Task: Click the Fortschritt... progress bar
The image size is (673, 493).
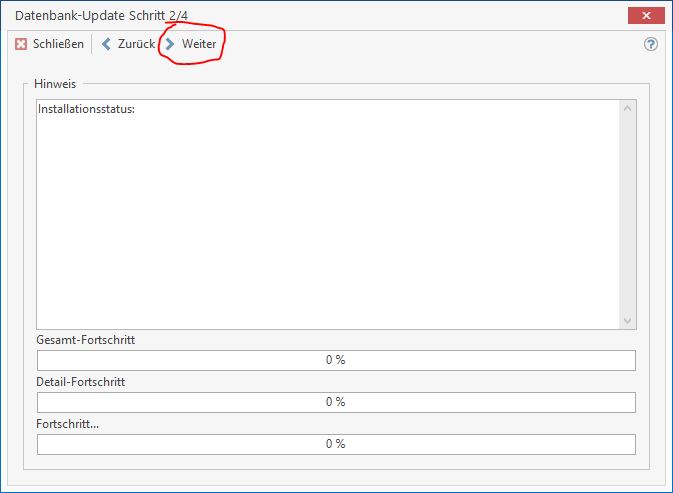Action: 336,444
